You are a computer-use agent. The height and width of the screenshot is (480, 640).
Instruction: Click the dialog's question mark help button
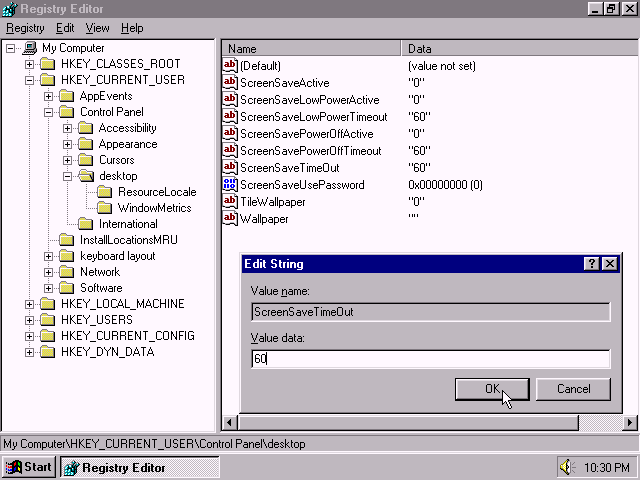pos(592,264)
